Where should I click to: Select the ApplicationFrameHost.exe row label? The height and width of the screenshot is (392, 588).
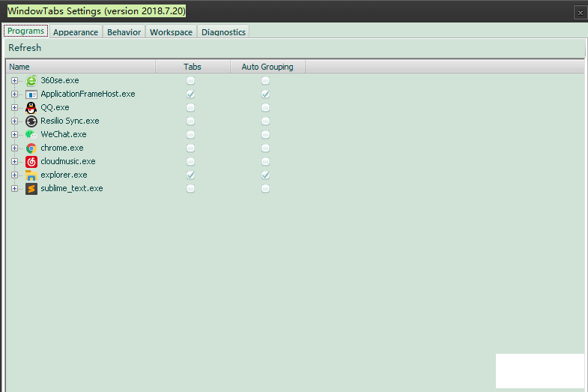tap(88, 94)
